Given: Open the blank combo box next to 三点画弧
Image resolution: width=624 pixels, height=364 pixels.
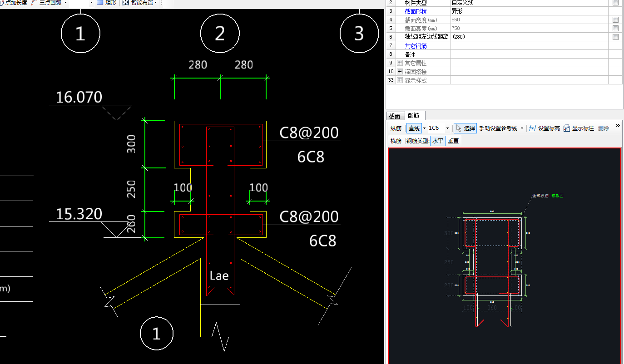Looking at the screenshot, I should [x=81, y=2].
